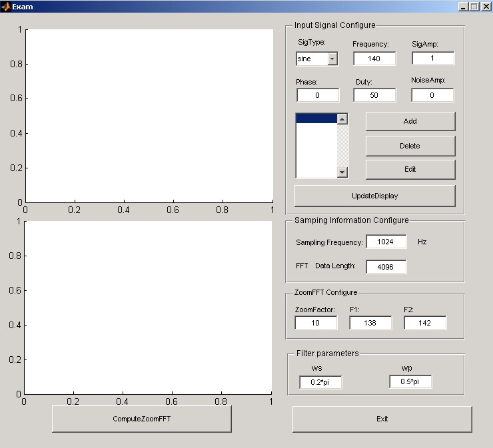Maximize the Exam window
This screenshot has width=493, height=448.
coord(474,7)
